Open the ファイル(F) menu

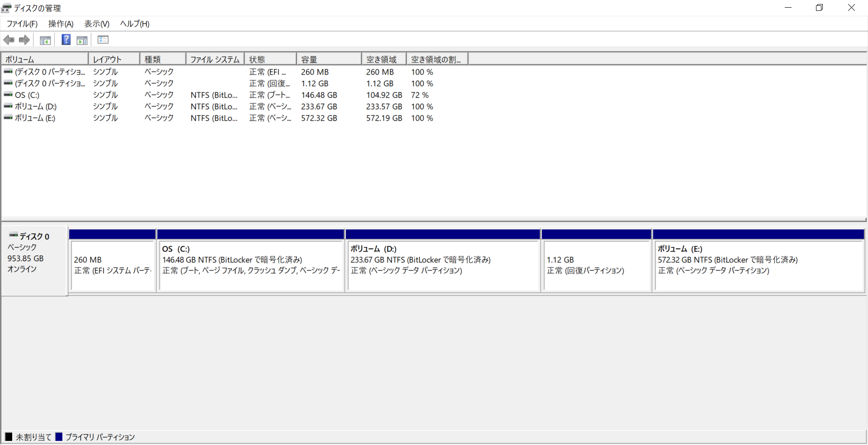coord(22,24)
